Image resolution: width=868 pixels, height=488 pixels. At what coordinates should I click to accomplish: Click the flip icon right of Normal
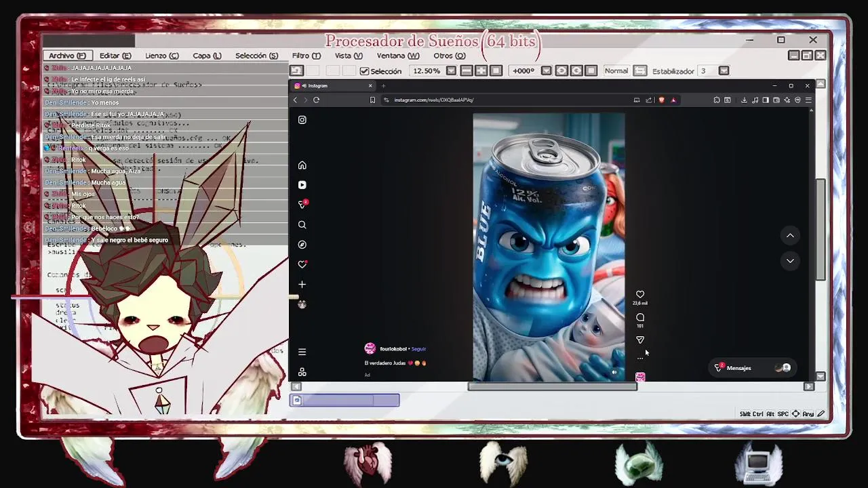coord(640,70)
